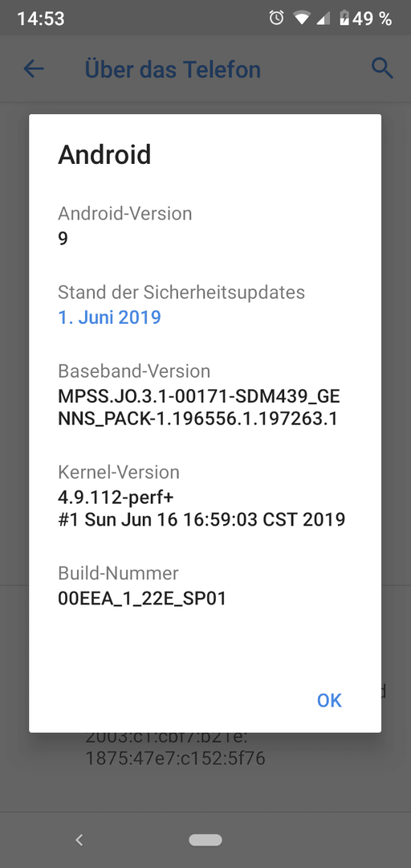Tap the IPv6 address text behind dialog
This screenshot has height=868, width=411.
click(175, 748)
